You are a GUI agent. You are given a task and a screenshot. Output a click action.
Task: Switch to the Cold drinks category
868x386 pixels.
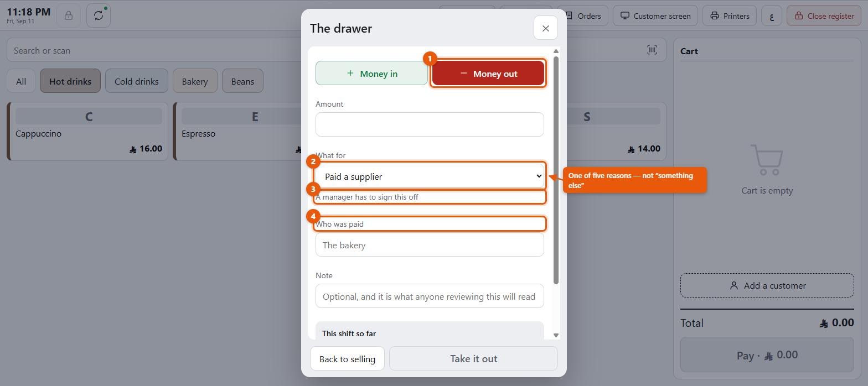tap(137, 81)
